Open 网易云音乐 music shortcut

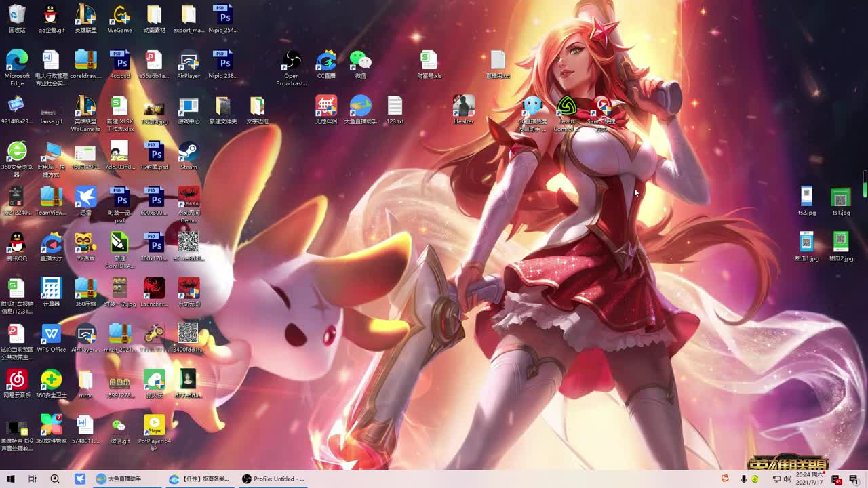click(17, 380)
